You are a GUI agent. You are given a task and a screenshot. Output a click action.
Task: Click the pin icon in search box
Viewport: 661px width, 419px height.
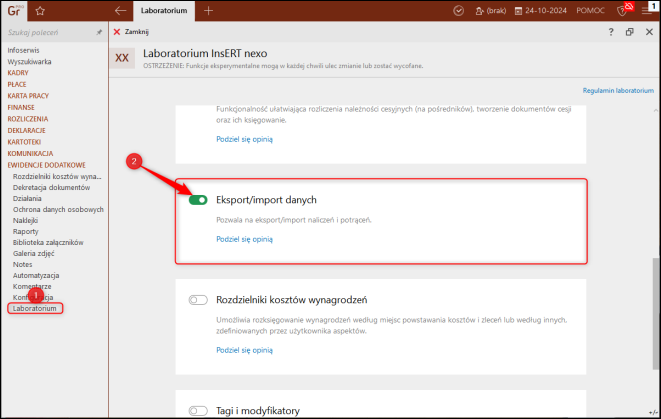pyautogui.click(x=99, y=32)
